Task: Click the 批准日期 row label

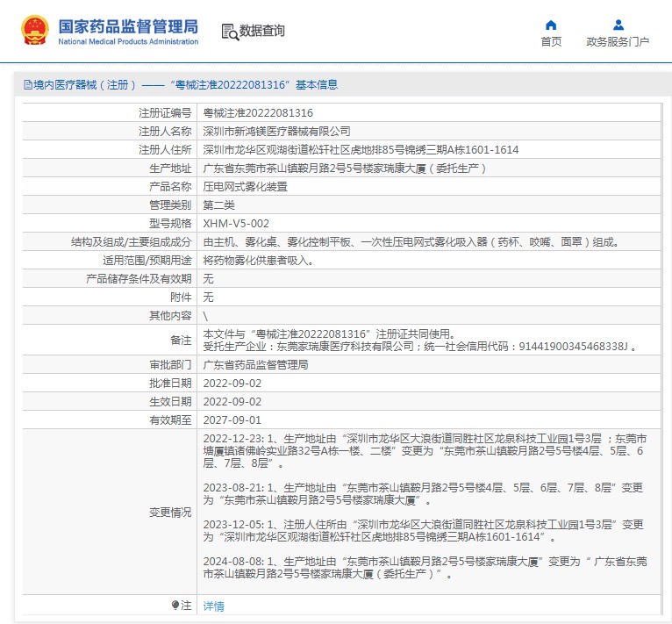Action: 170,383
